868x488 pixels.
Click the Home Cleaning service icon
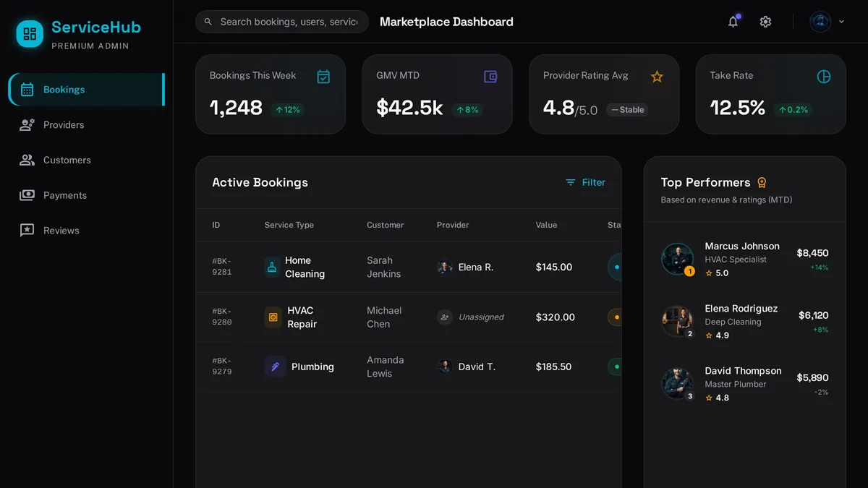coord(272,267)
